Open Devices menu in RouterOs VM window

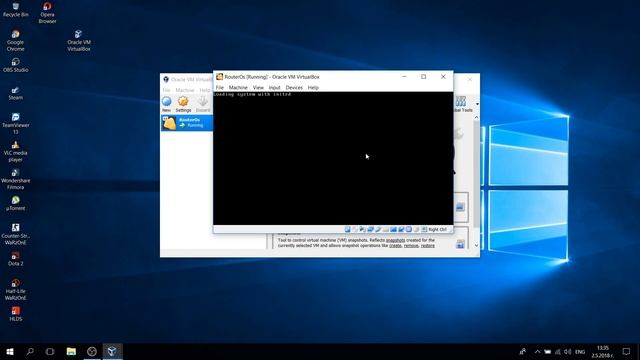pos(294,87)
